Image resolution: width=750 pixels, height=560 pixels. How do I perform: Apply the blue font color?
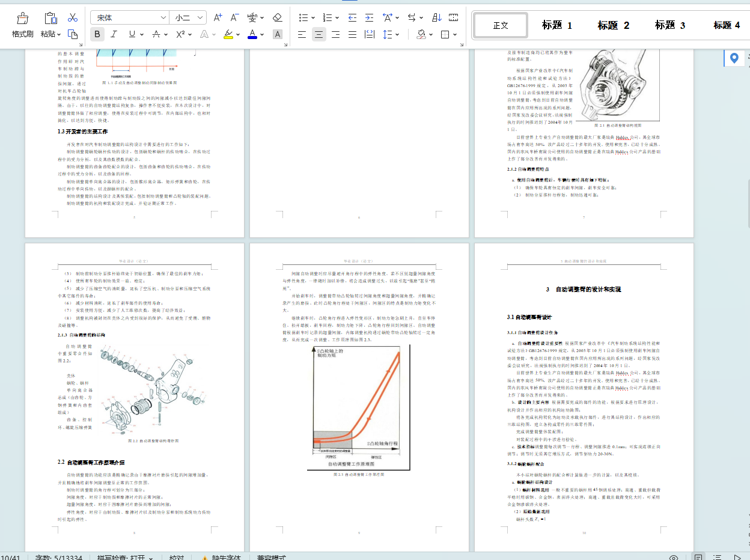click(252, 34)
